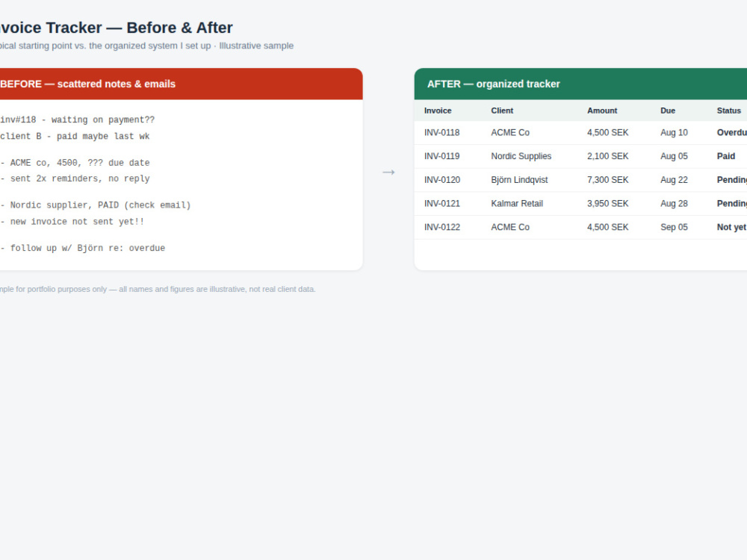Click the AFTER organized tracker header
747x560 pixels.
coord(580,84)
